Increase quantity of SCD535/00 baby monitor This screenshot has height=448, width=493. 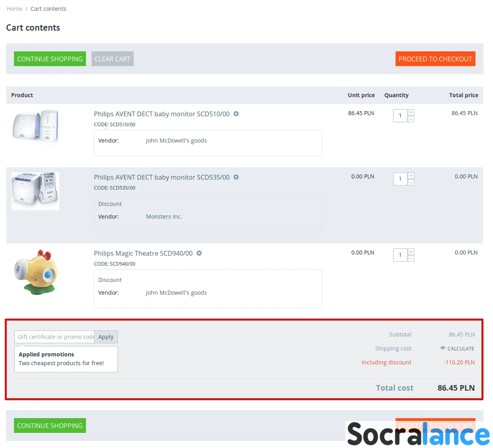point(411,176)
